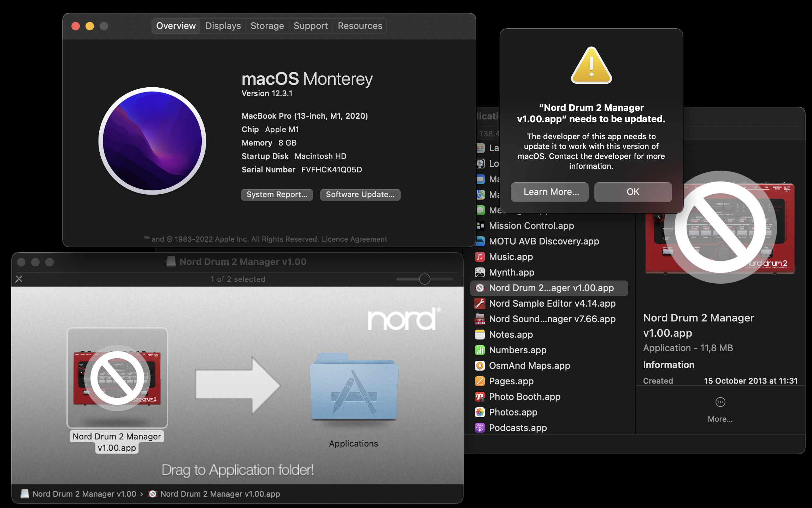The width and height of the screenshot is (812, 508).
Task: Select Mynth.app in the applications list
Action: (549, 272)
